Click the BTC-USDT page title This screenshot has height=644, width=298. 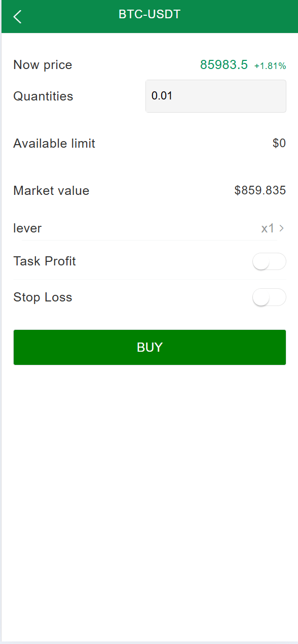(150, 14)
